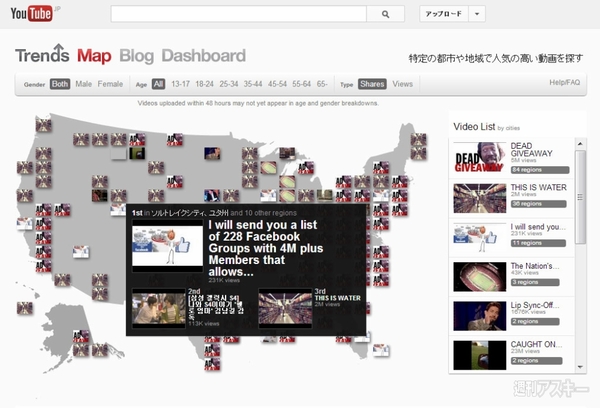Click video list scroll down arrow

[580, 367]
